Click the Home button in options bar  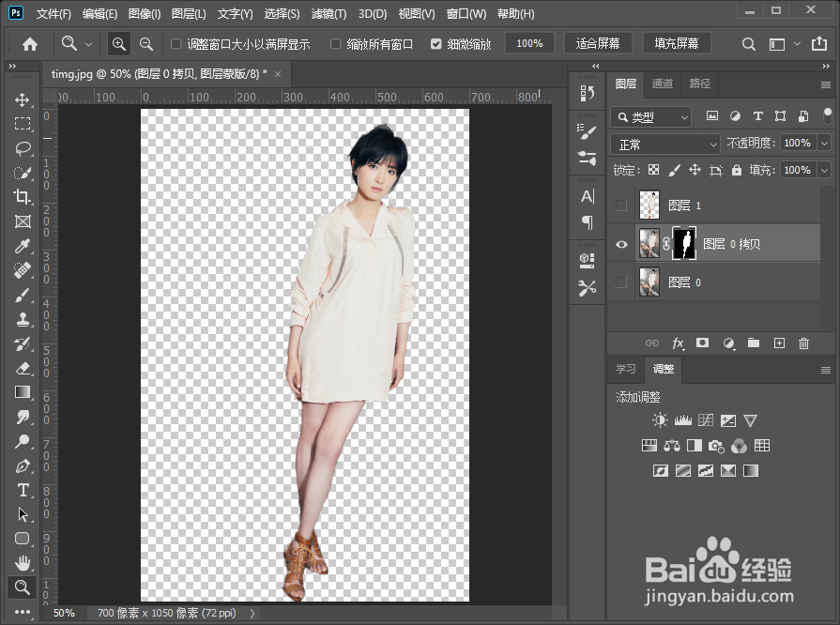[x=30, y=44]
